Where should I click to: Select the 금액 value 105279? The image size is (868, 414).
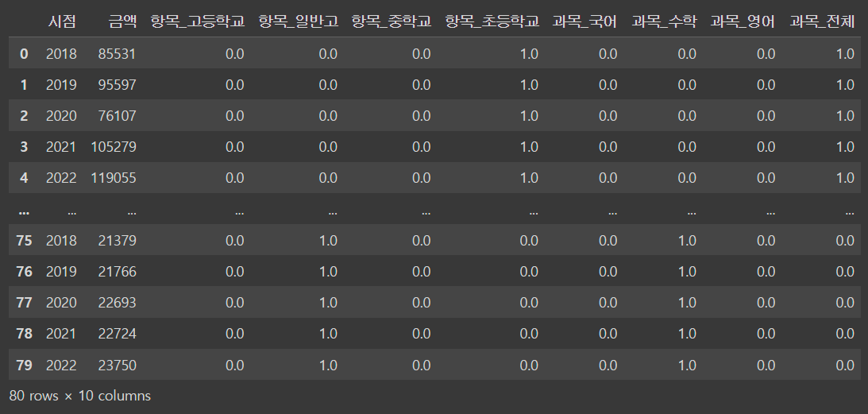click(114, 147)
